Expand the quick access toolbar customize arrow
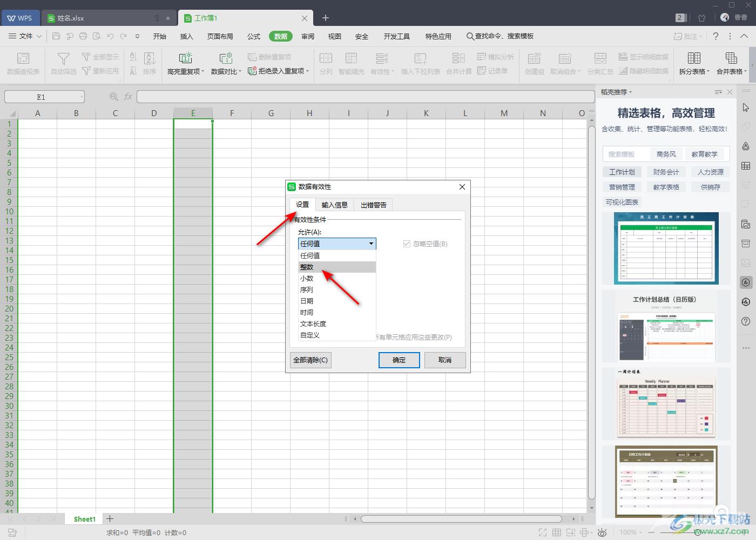The width and height of the screenshot is (756, 540). [x=137, y=36]
